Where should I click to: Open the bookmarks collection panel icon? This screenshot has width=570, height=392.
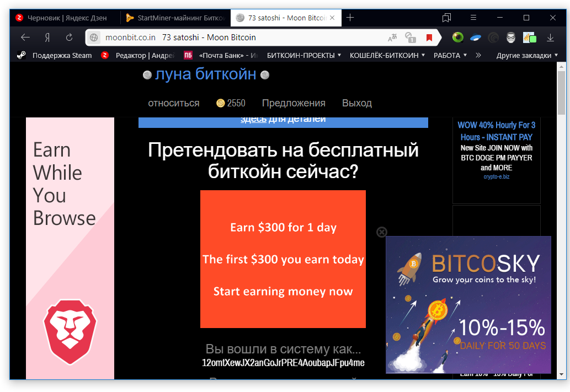[x=447, y=18]
